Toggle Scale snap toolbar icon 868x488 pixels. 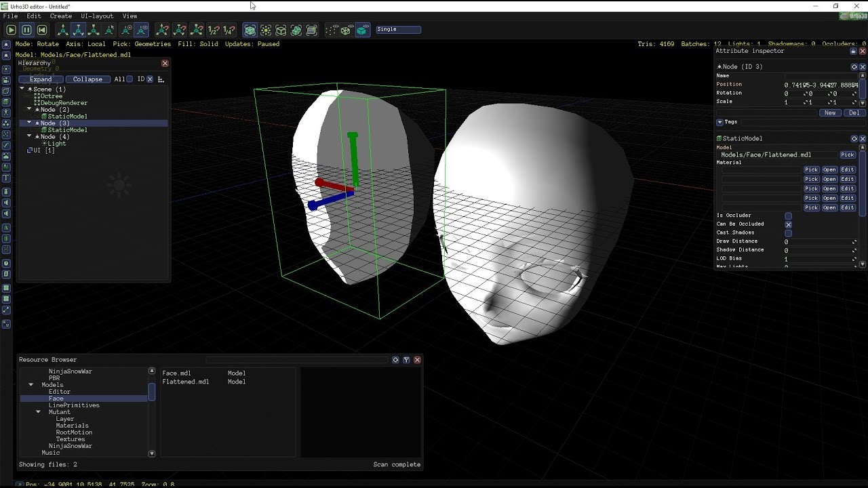click(197, 30)
